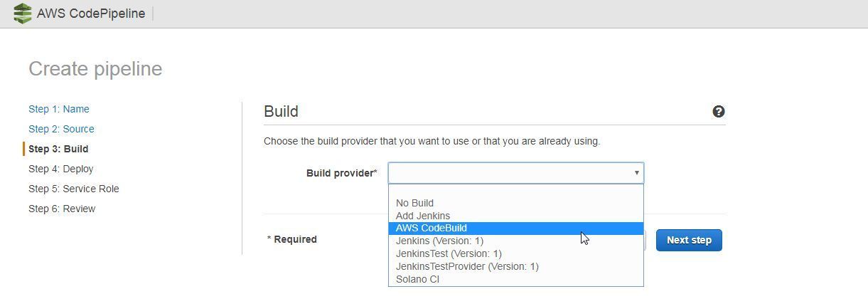Select Step 3: Build in sidebar
Viewport: 868px width, 299px height.
click(58, 149)
